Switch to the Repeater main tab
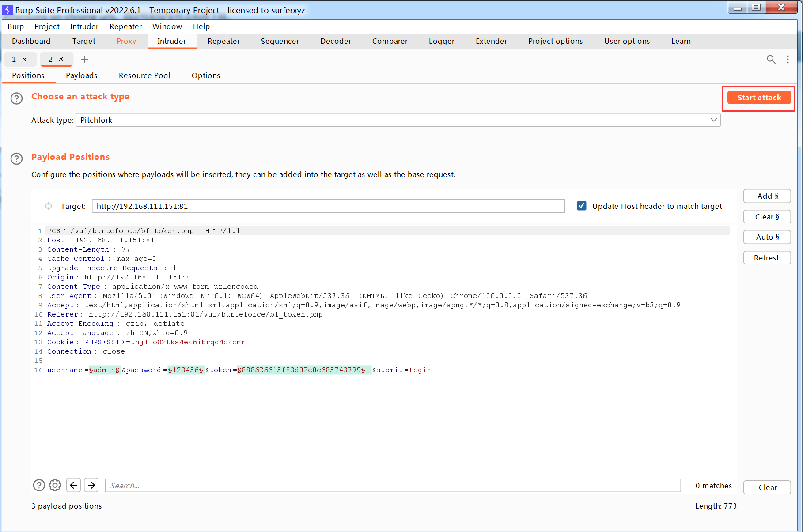 tap(223, 41)
